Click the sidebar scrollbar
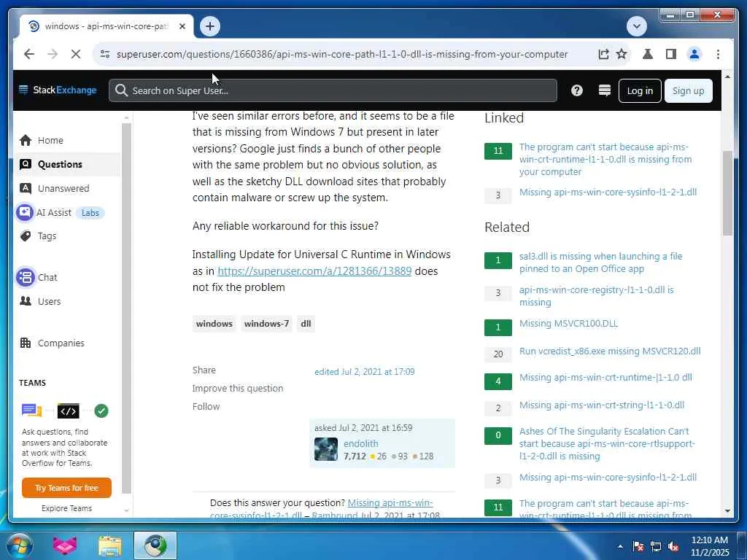This screenshot has height=560, width=747. [x=126, y=308]
